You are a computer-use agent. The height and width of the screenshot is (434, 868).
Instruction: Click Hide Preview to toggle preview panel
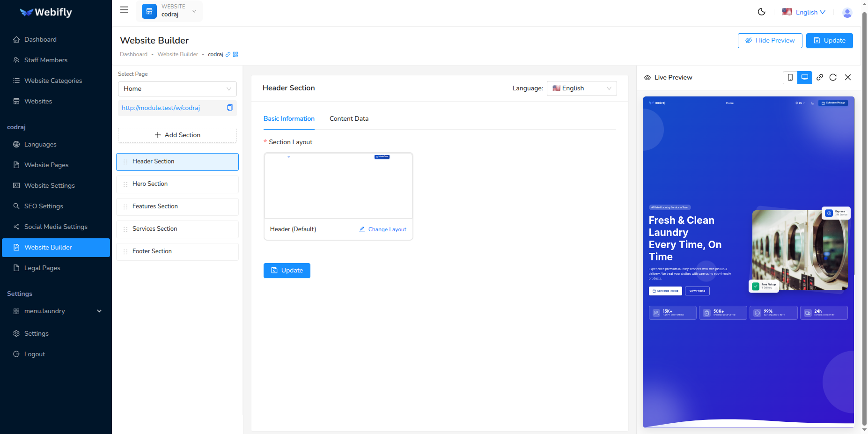(x=770, y=40)
